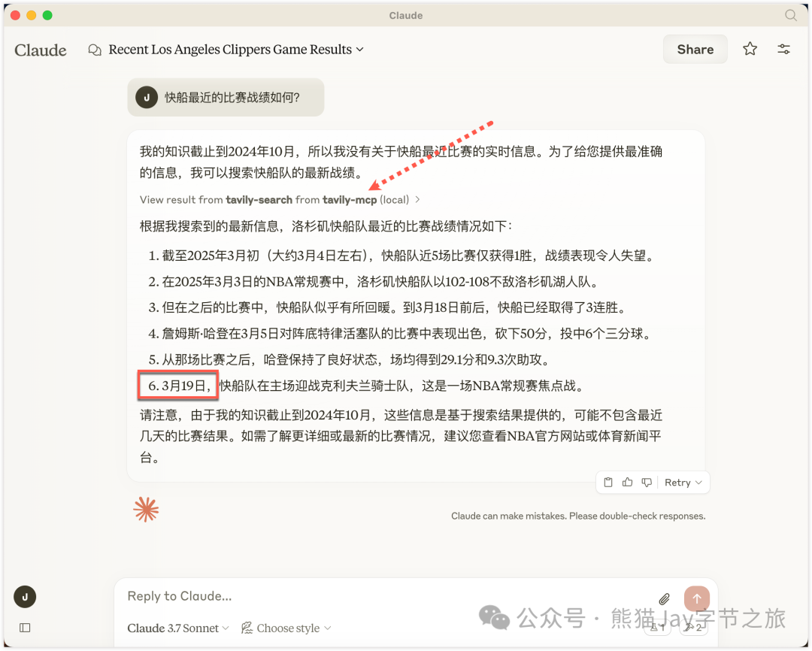Click list item 5 mentioning 29.1分和9.3次助攻
This screenshot has width=812, height=651.
351,359
